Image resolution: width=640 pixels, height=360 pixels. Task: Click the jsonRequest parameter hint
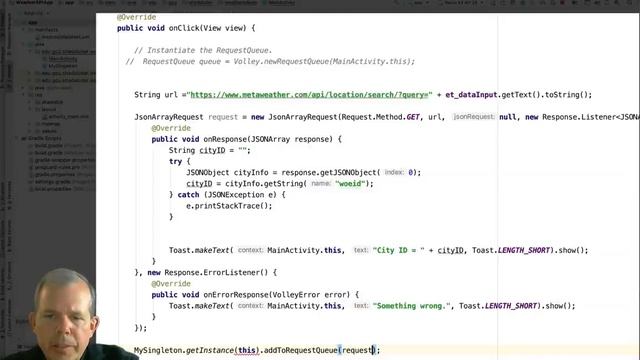(x=473, y=117)
